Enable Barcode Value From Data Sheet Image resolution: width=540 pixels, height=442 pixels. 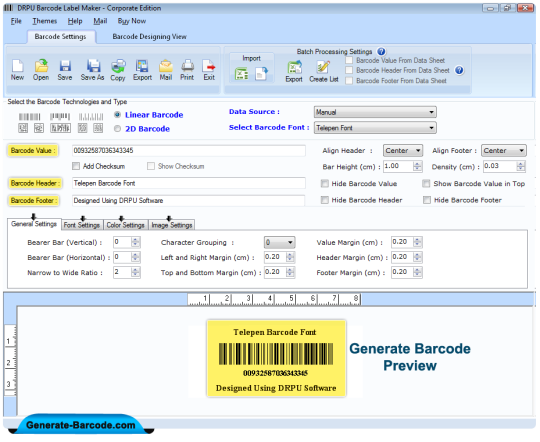click(349, 60)
